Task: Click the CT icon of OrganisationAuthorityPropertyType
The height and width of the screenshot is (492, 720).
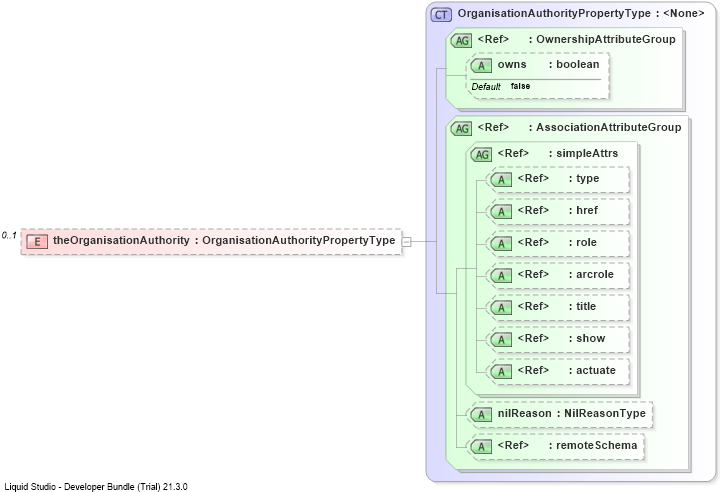Action: point(441,15)
